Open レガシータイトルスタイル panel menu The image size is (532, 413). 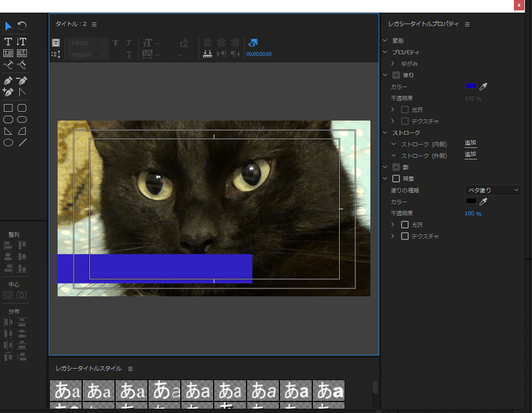[x=130, y=369]
